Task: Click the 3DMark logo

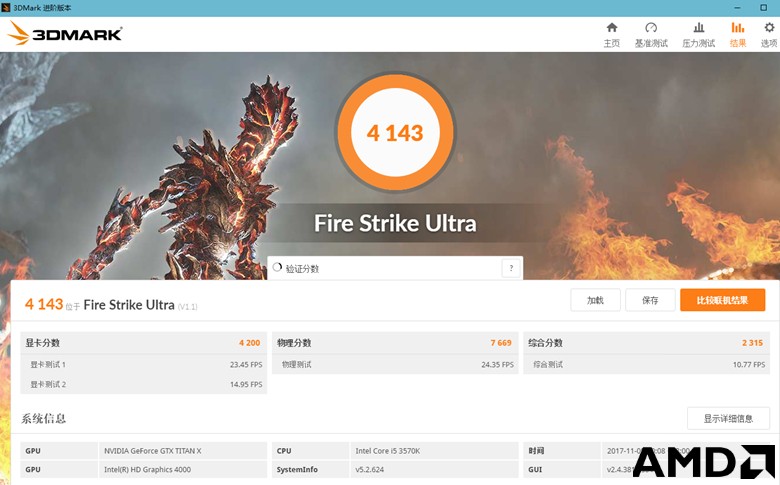Action: point(65,33)
